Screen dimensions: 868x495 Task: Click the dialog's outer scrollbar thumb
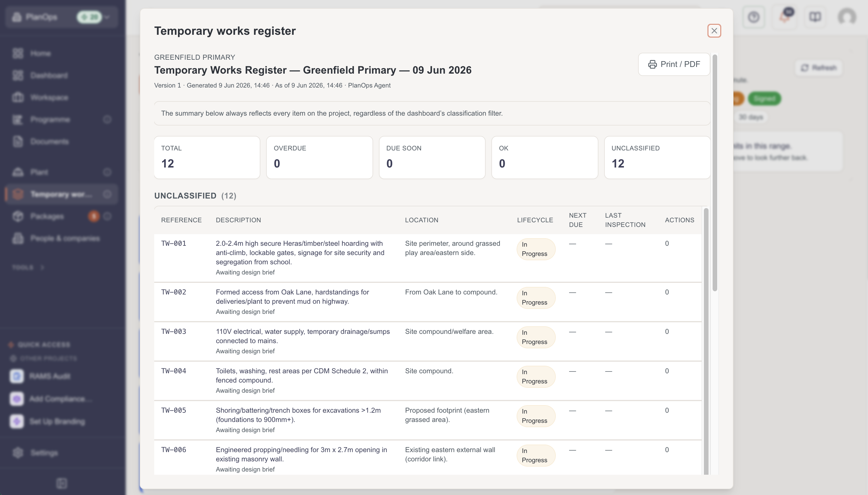pos(715,172)
